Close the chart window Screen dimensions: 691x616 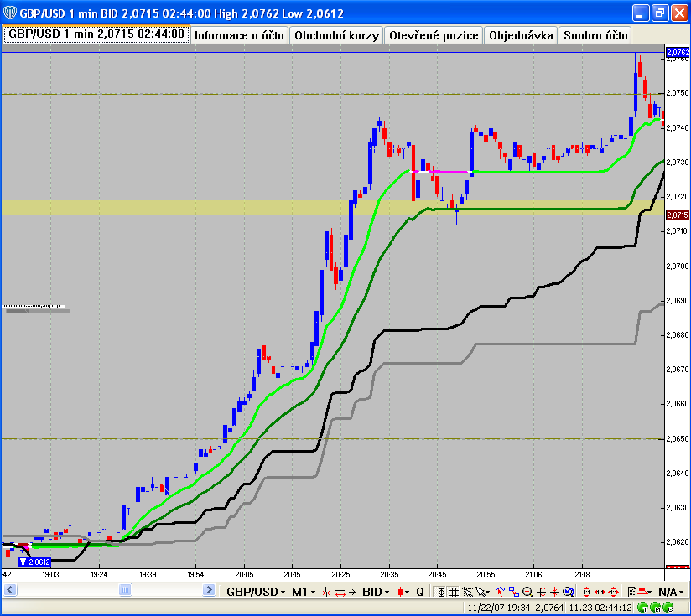679,13
